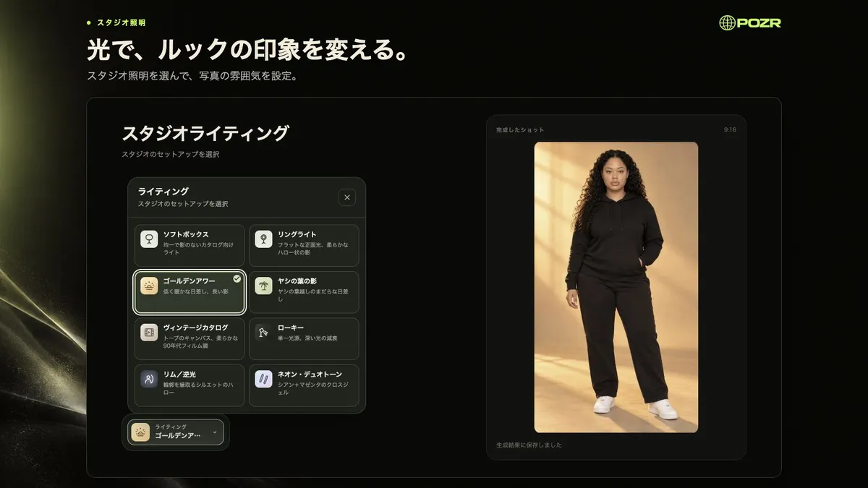Screen dimensions: 868x488
Task: Close the ライティング panel
Action: pos(347,197)
